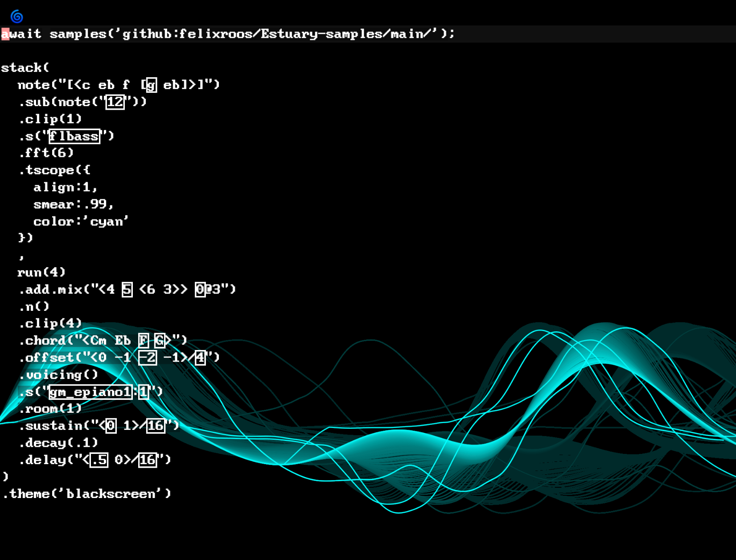The width and height of the screenshot is (736, 560).
Task: Click the align:1 setting line
Action: click(65, 187)
